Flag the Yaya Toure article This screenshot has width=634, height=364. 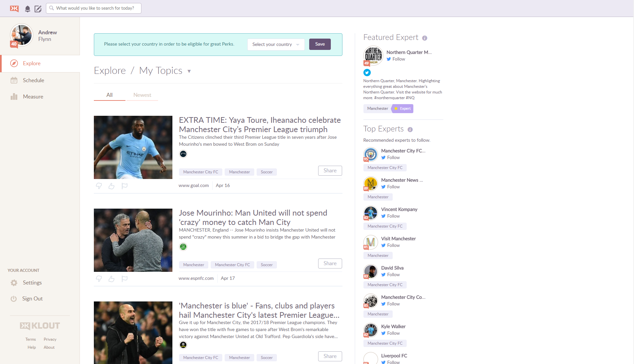point(124,186)
